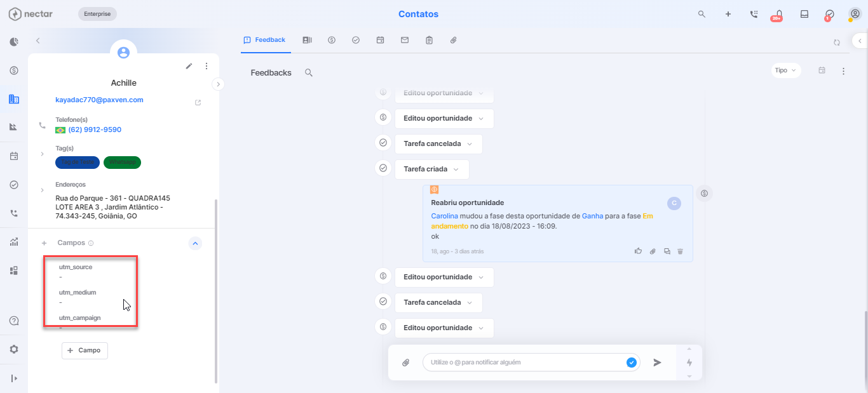Click the Carolina link in feedback

coord(444,216)
